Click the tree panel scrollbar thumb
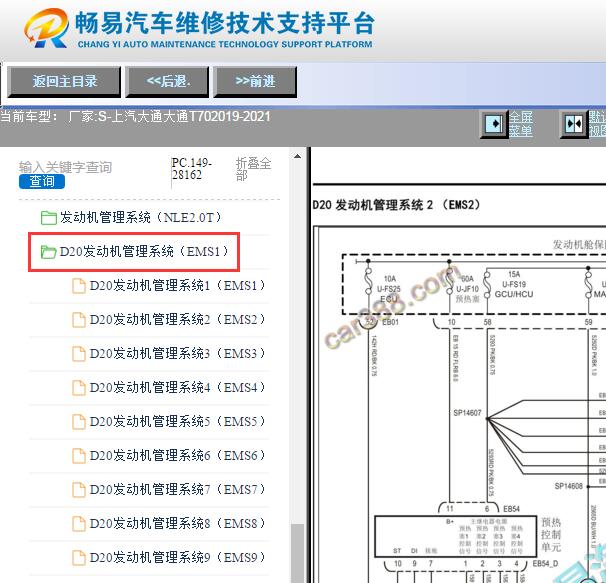The width and height of the screenshot is (606, 583). tap(297, 553)
